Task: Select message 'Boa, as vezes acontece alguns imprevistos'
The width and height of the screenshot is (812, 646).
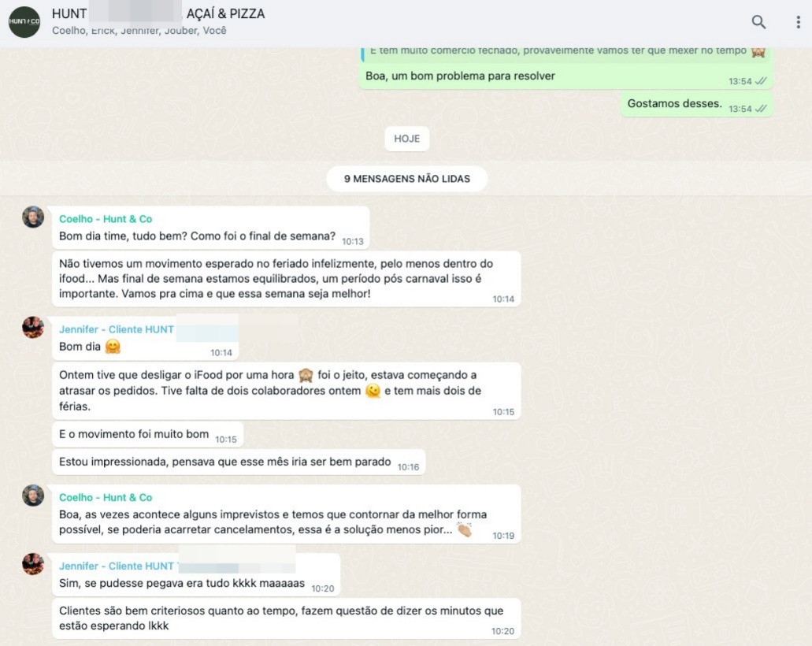Action: (287, 514)
